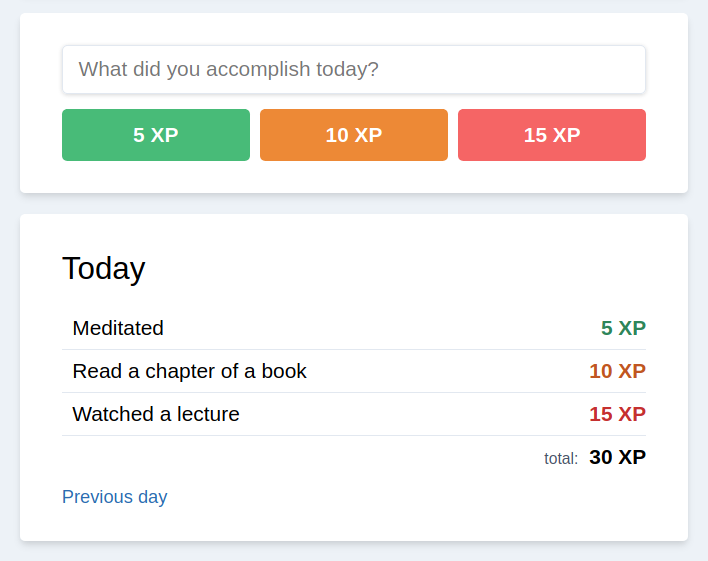Select the Meditated entry text
This screenshot has width=708, height=561.
(118, 328)
